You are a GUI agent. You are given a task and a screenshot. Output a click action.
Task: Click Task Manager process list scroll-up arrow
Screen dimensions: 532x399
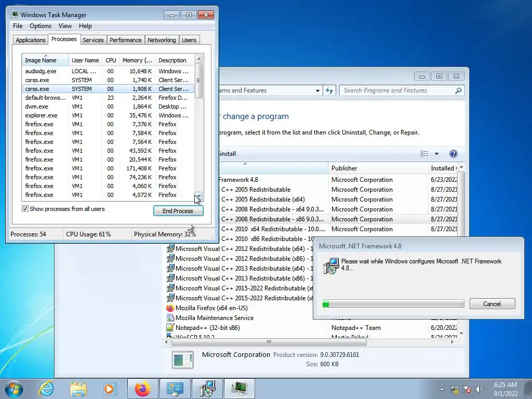click(x=199, y=59)
